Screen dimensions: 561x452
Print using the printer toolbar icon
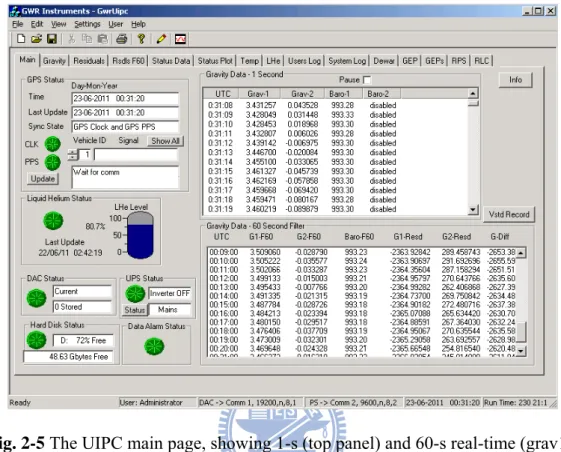122,39
